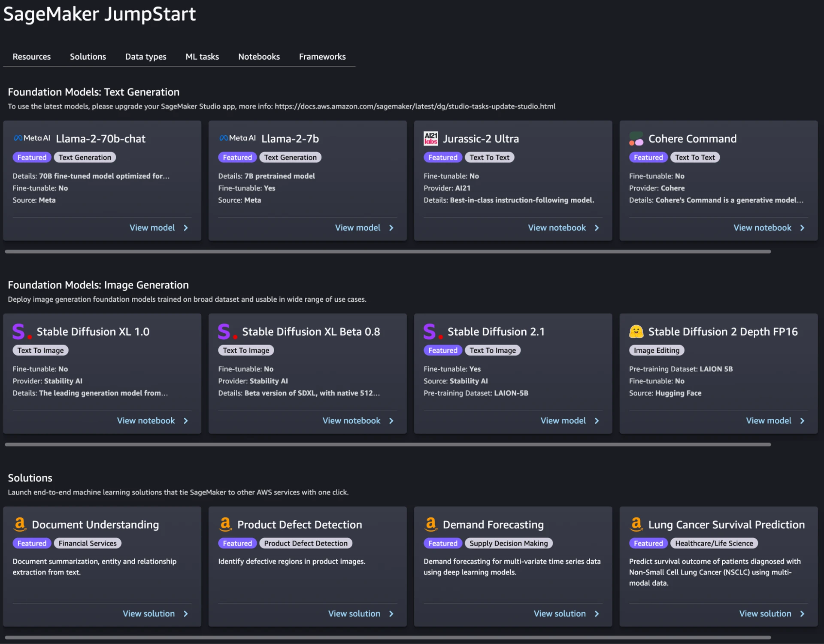Click the Stability AI logo on Stable Diffusion XL 1.0
Image resolution: width=824 pixels, height=644 pixels.
(x=22, y=331)
